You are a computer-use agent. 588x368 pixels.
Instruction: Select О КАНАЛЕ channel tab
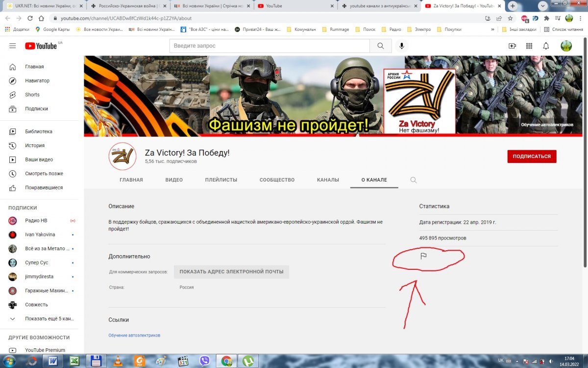[x=374, y=180]
